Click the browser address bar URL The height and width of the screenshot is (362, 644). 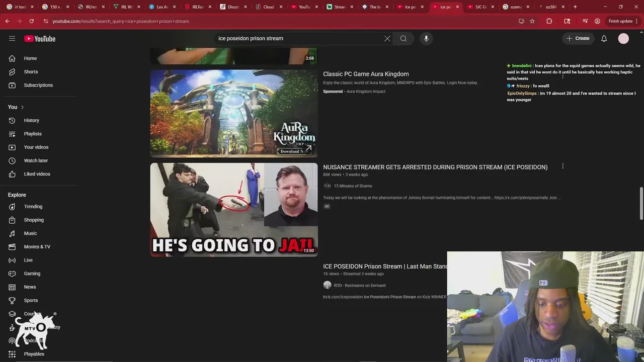click(x=121, y=21)
